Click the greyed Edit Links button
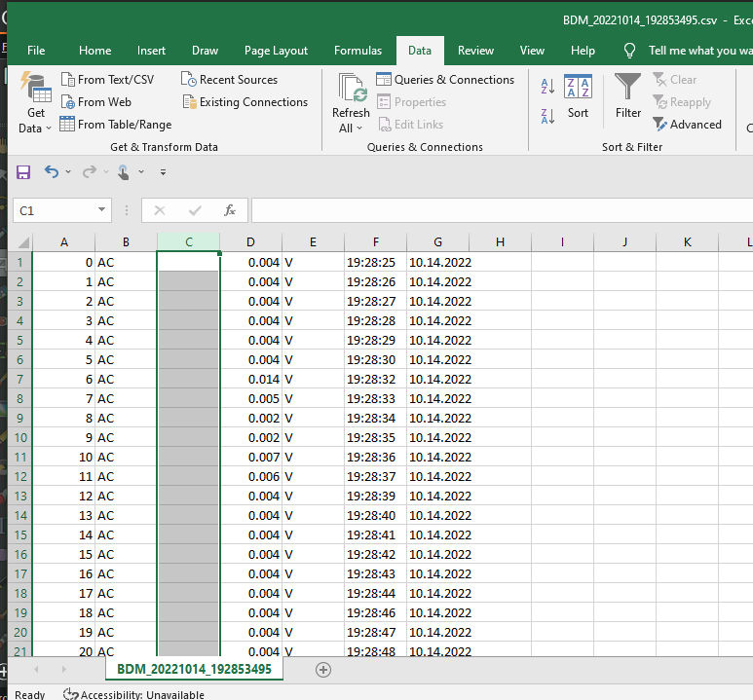The width and height of the screenshot is (753, 700). pos(411,125)
